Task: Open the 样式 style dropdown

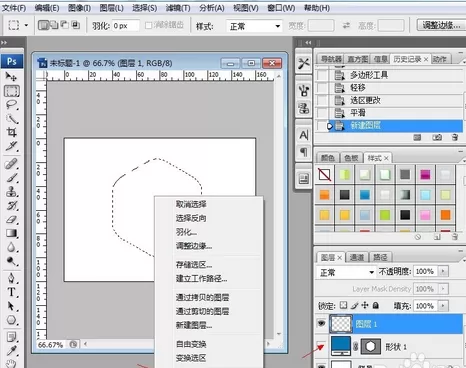Action: pyautogui.click(x=254, y=26)
